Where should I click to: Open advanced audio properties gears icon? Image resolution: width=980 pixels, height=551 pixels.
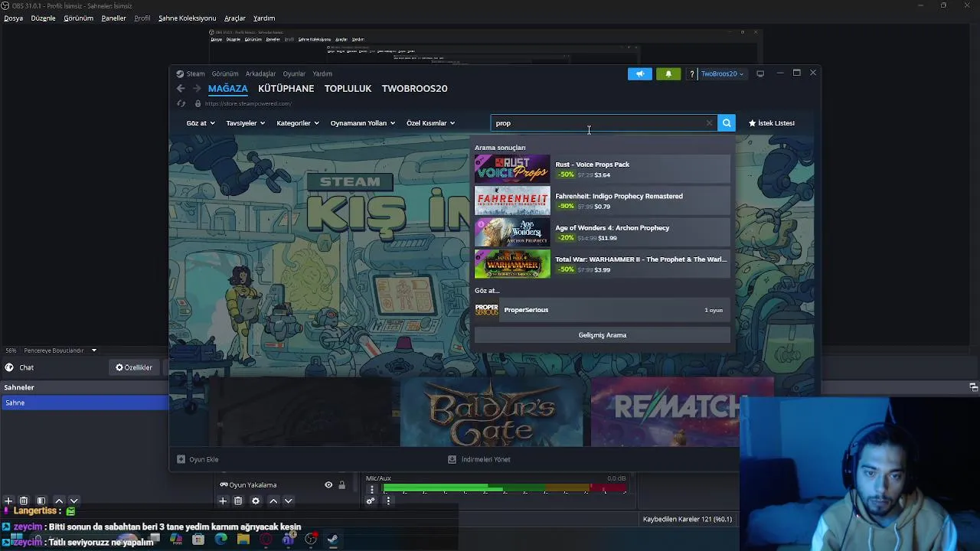click(371, 501)
